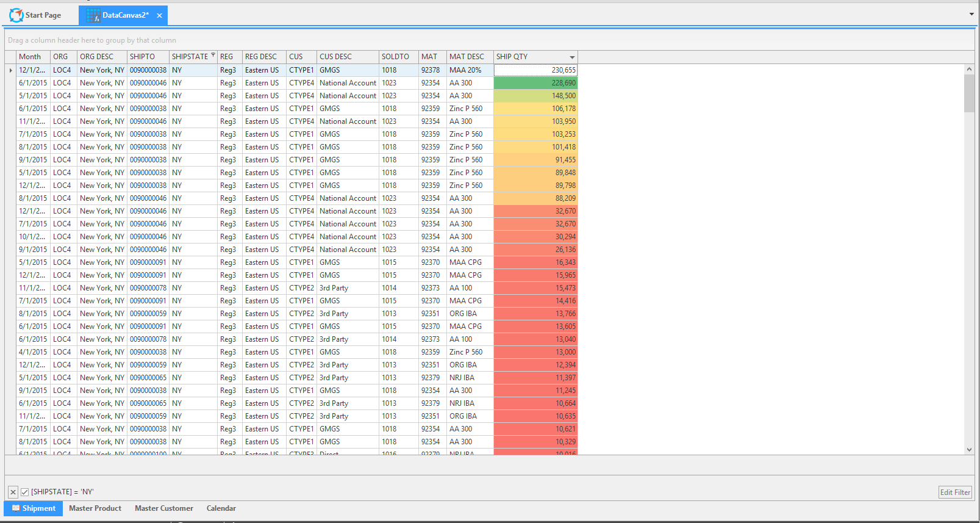Image resolution: width=980 pixels, height=523 pixels.
Task: Click the cell 103,950 in SHIP QTY
Action: click(x=535, y=121)
